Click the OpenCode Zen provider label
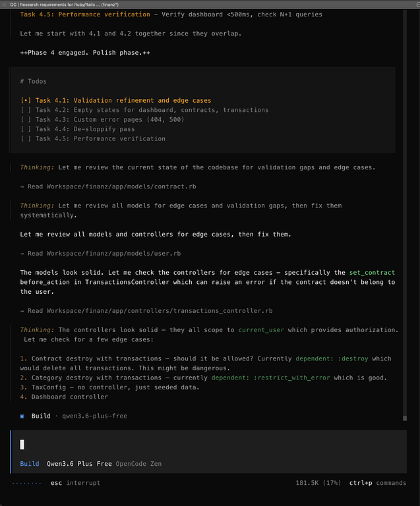 point(138,463)
